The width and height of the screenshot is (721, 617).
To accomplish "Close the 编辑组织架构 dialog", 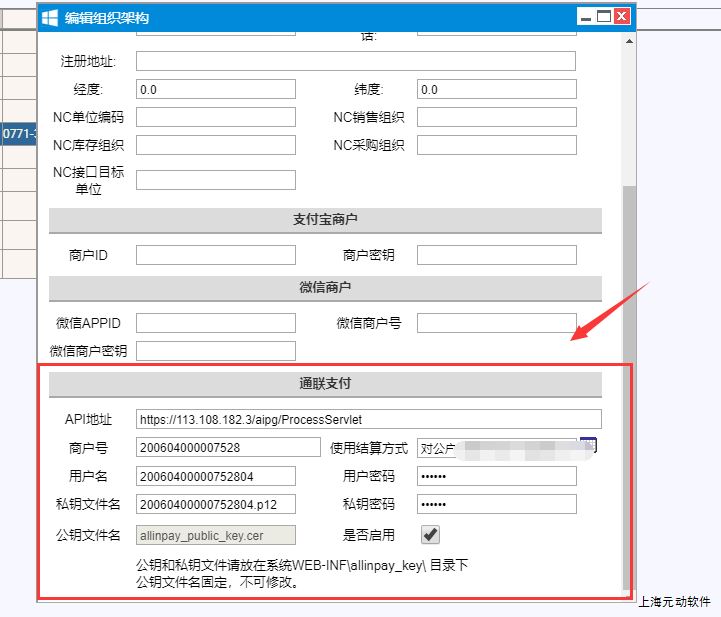I will (622, 16).
